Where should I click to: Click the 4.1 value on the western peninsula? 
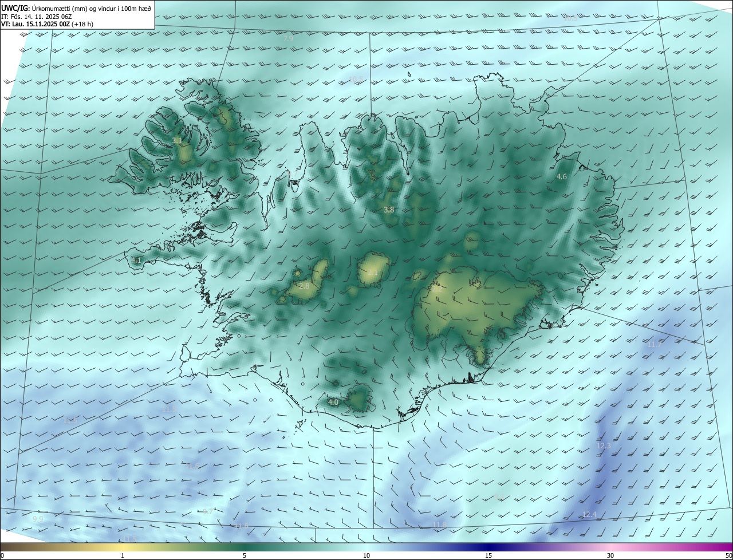click(136, 261)
